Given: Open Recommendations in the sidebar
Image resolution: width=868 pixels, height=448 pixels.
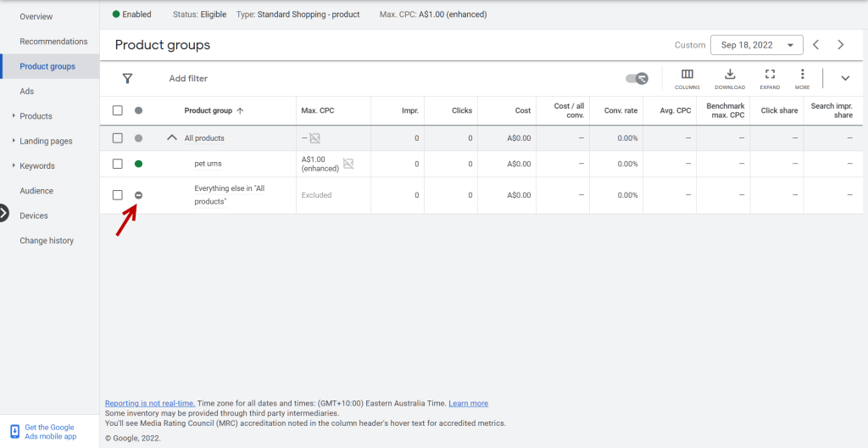Looking at the screenshot, I should pos(53,42).
